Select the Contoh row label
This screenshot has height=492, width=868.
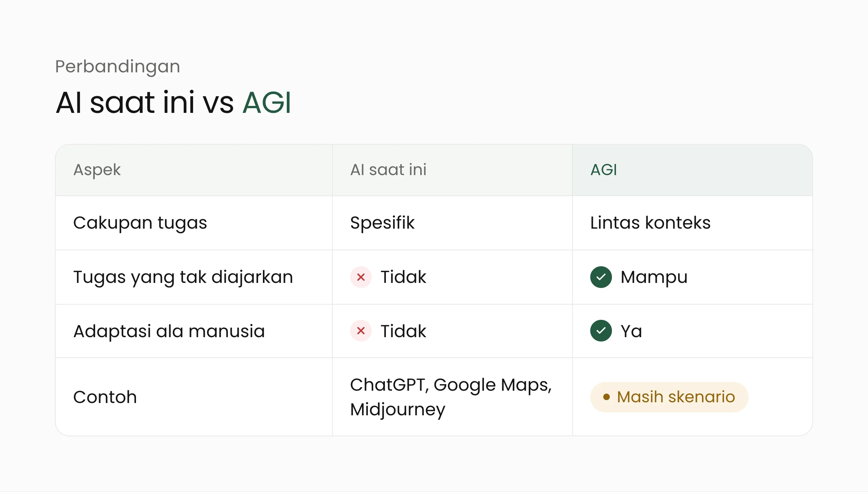pyautogui.click(x=105, y=397)
